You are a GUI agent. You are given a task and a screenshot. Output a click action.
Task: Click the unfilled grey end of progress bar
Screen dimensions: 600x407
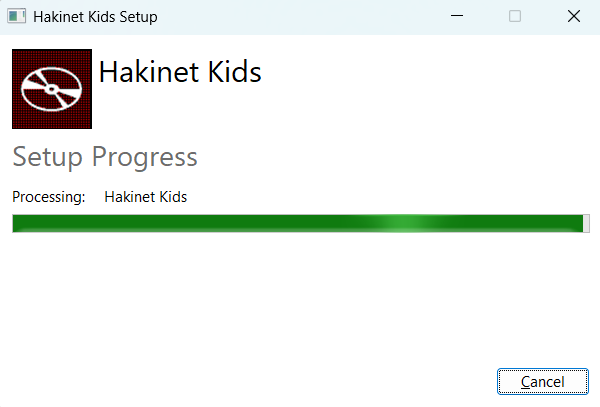[586, 223]
